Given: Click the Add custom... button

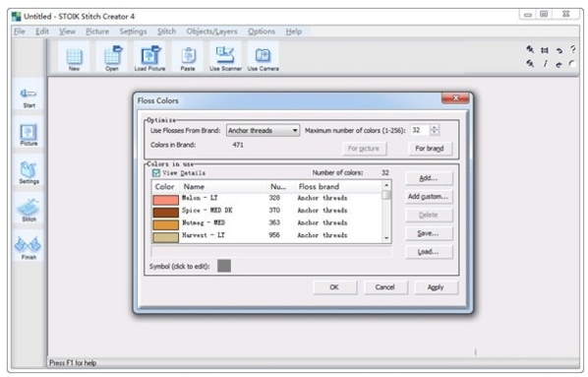Looking at the screenshot, I should (x=429, y=197).
